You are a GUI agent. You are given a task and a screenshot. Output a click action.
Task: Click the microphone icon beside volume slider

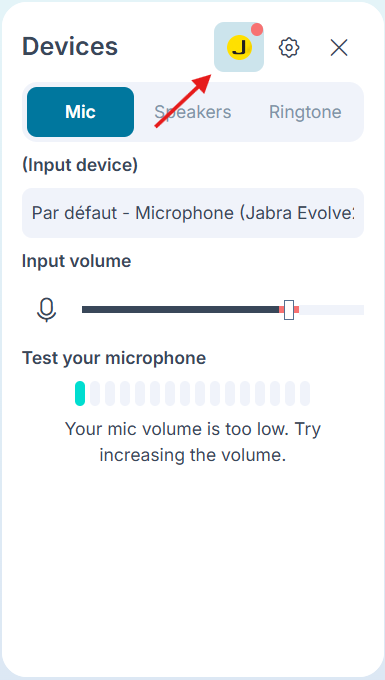(46, 310)
